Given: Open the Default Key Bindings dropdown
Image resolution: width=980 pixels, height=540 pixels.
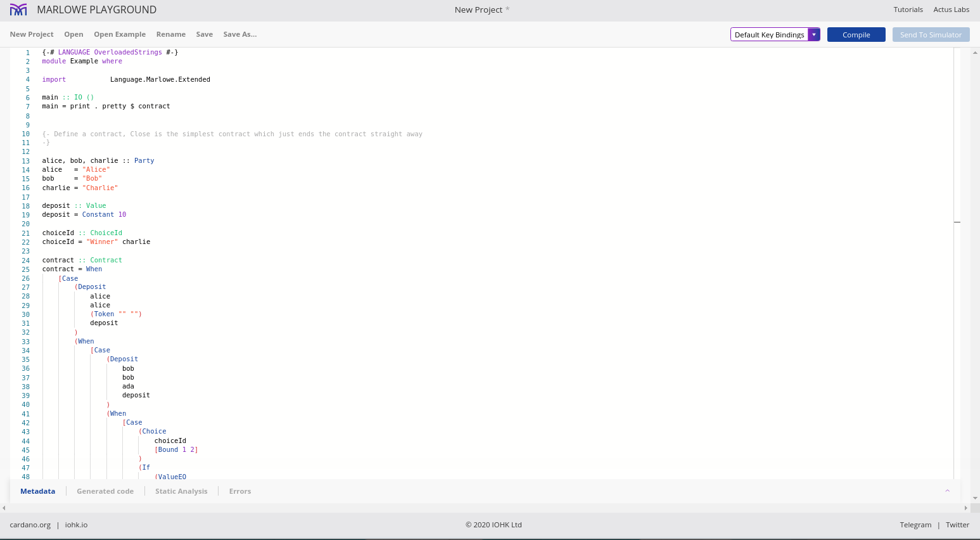Looking at the screenshot, I should pyautogui.click(x=769, y=35).
